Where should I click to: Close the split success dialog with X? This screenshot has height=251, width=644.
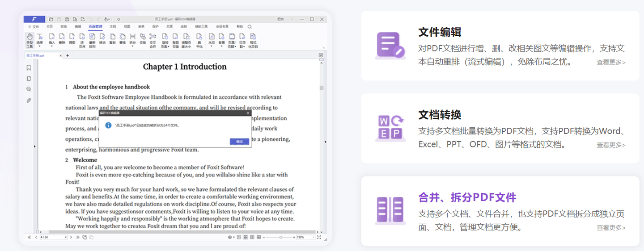(x=248, y=113)
